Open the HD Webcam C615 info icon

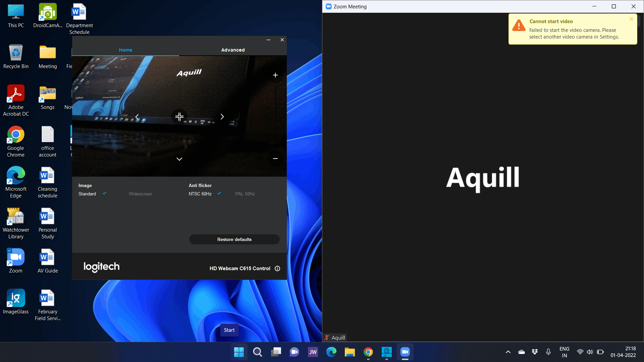pyautogui.click(x=277, y=268)
